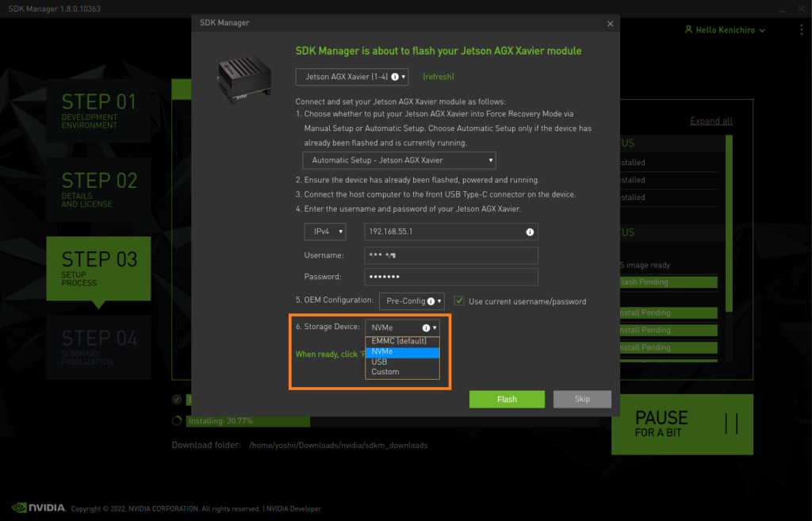Image resolution: width=812 pixels, height=521 pixels.
Task: Click the green Flash button
Action: pos(507,400)
